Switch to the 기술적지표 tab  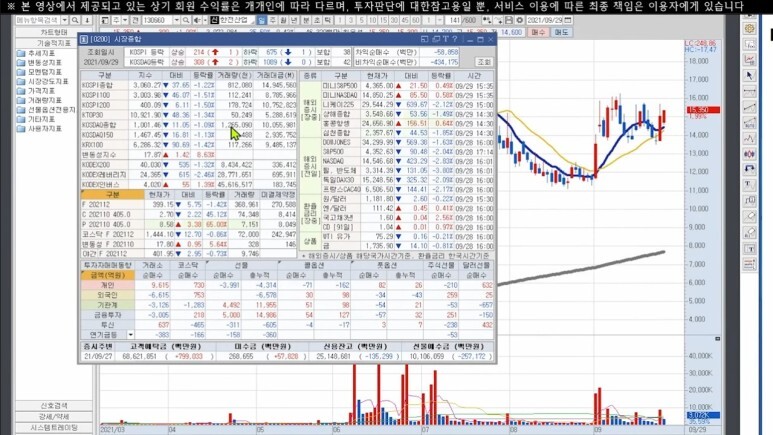click(x=54, y=43)
